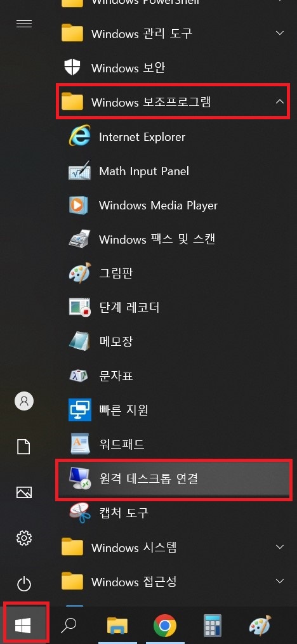297x644 pixels.
Task: Click the Internet Explorer text
Action: tap(142, 137)
